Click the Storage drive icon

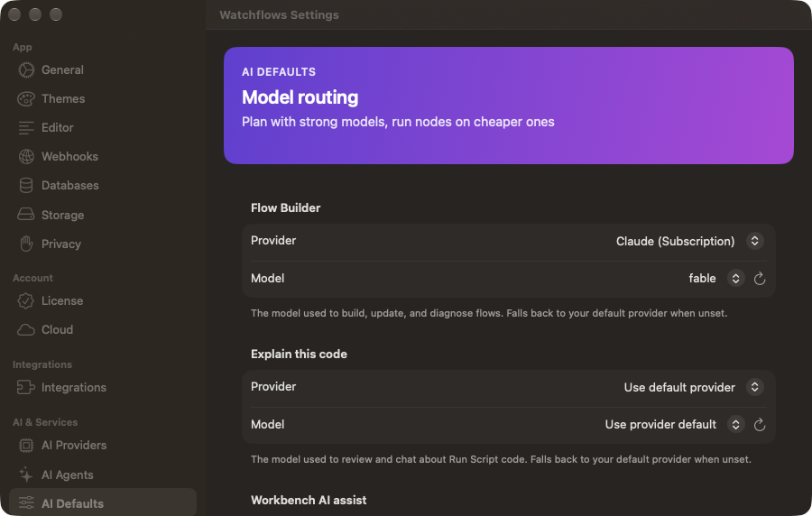tap(26, 215)
